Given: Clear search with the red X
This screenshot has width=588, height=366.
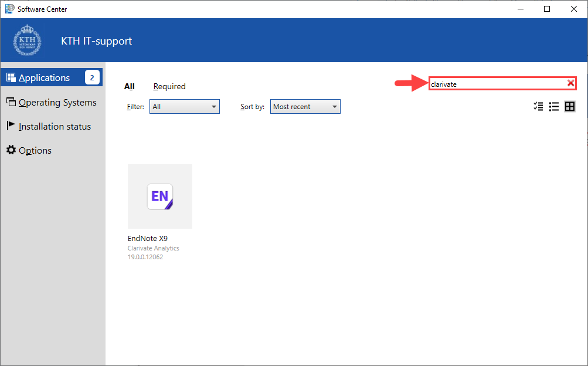Looking at the screenshot, I should (x=570, y=83).
